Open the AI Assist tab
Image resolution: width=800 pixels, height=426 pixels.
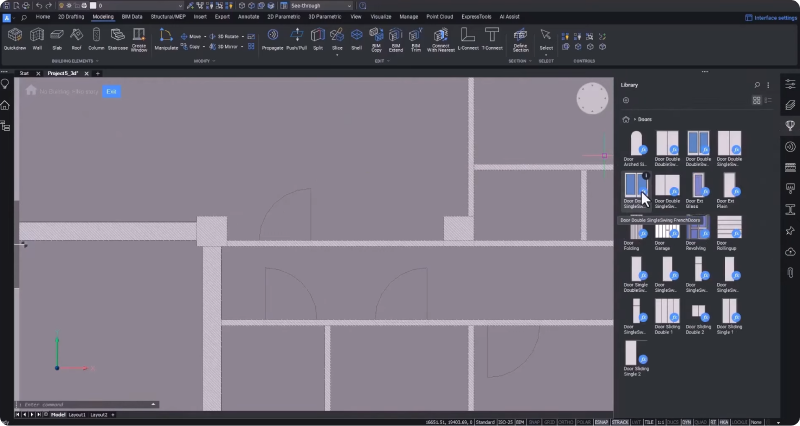click(x=509, y=17)
